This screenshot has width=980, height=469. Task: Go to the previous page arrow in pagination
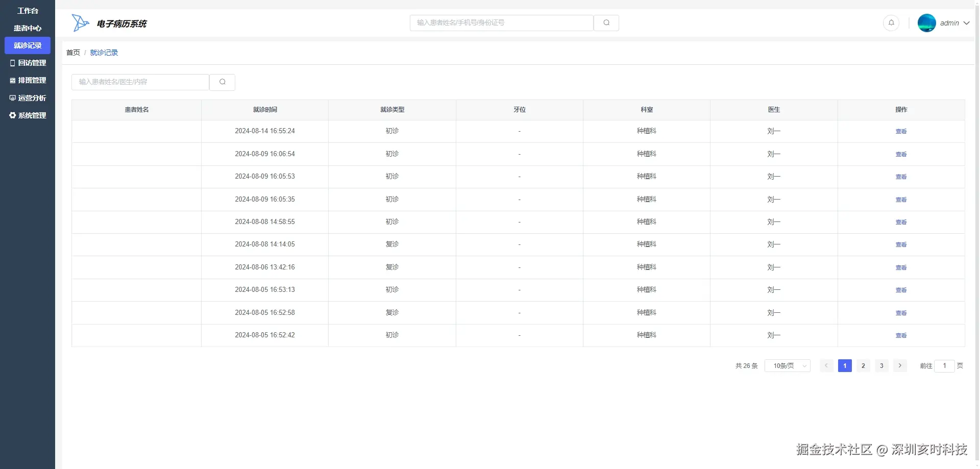click(x=826, y=366)
